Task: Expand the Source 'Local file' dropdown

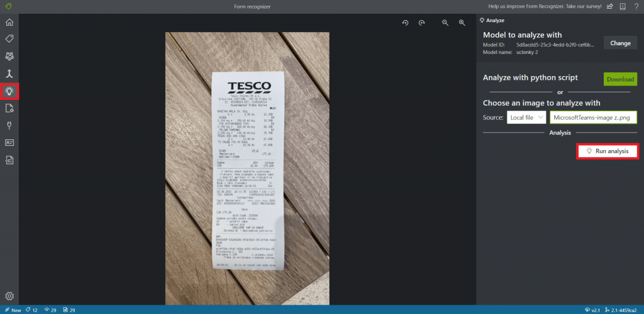Action: click(x=526, y=117)
